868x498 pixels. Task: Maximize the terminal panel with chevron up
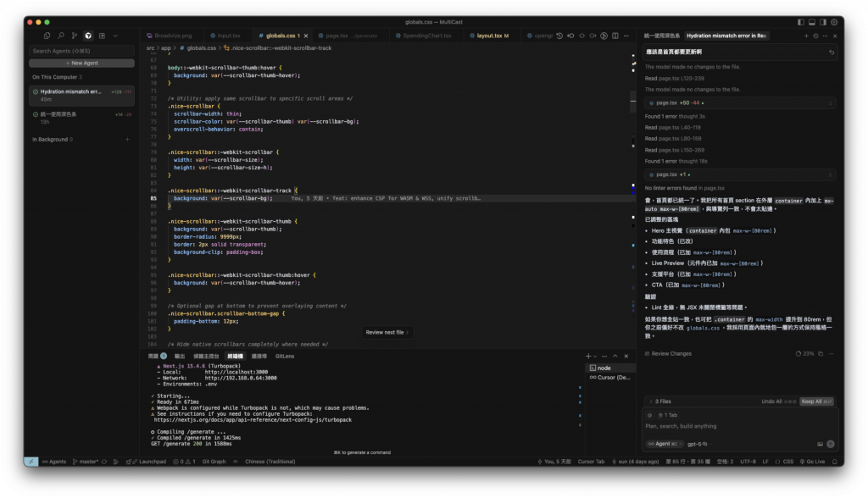615,357
